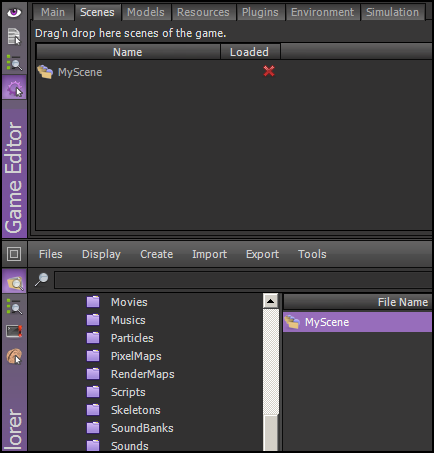Open the Models tab
The height and width of the screenshot is (453, 434).
click(146, 12)
